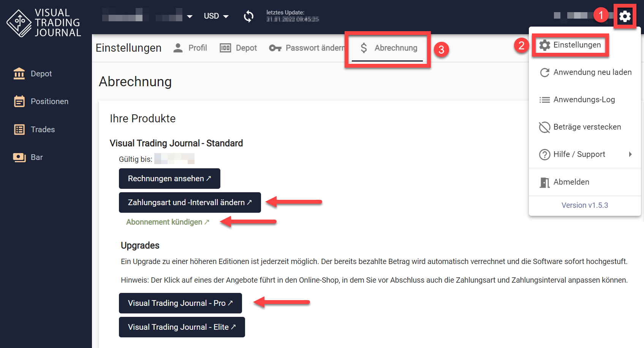644x348 pixels.
Task: Switch to the Depot settings tab
Action: tap(238, 48)
